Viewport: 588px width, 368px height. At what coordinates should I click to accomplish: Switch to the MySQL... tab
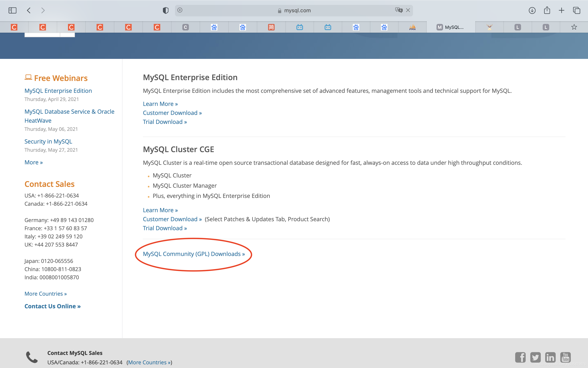451,27
